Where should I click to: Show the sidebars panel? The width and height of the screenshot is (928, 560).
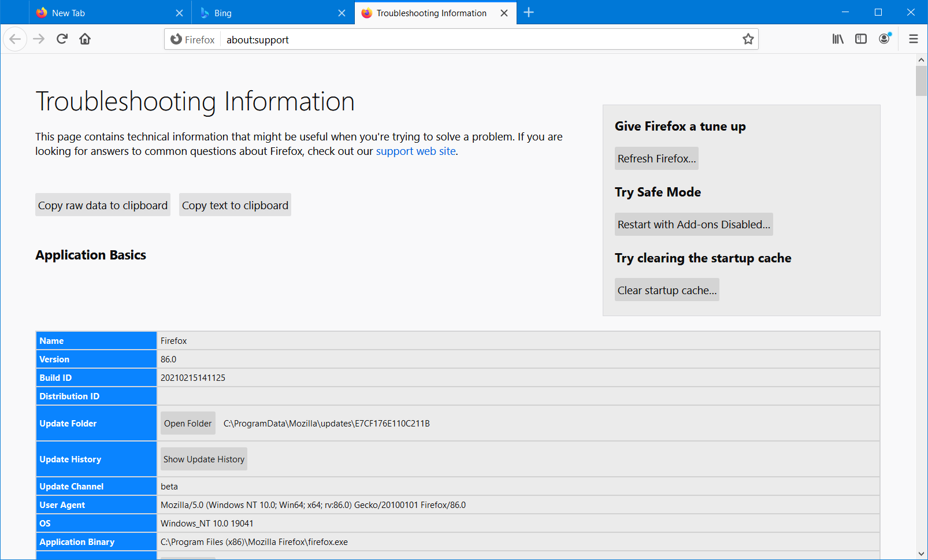(x=861, y=39)
